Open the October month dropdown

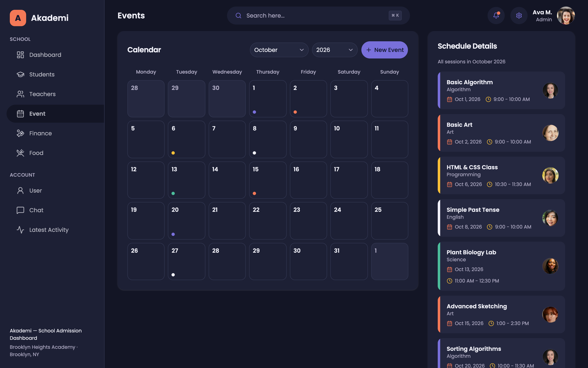pyautogui.click(x=279, y=50)
